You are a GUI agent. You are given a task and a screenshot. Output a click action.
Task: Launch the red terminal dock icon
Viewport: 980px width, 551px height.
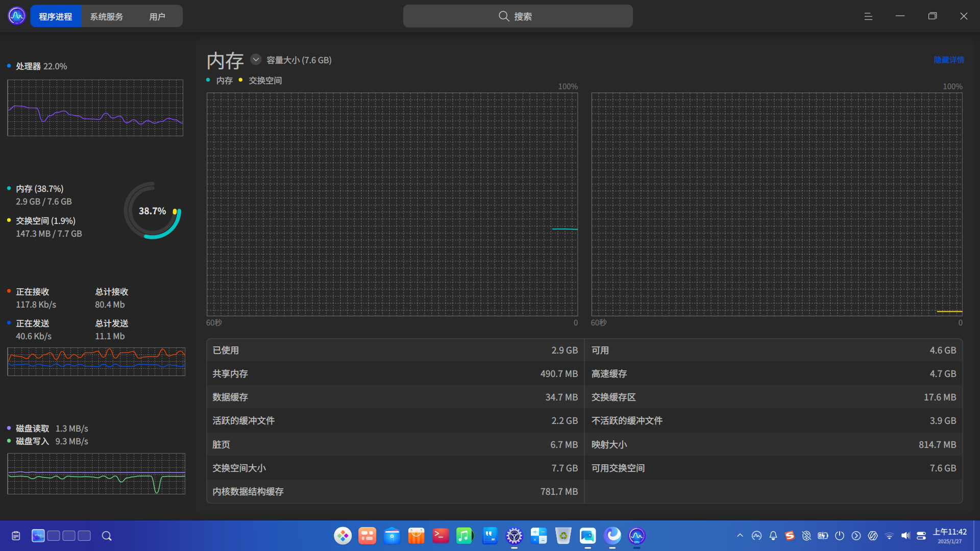(x=441, y=536)
